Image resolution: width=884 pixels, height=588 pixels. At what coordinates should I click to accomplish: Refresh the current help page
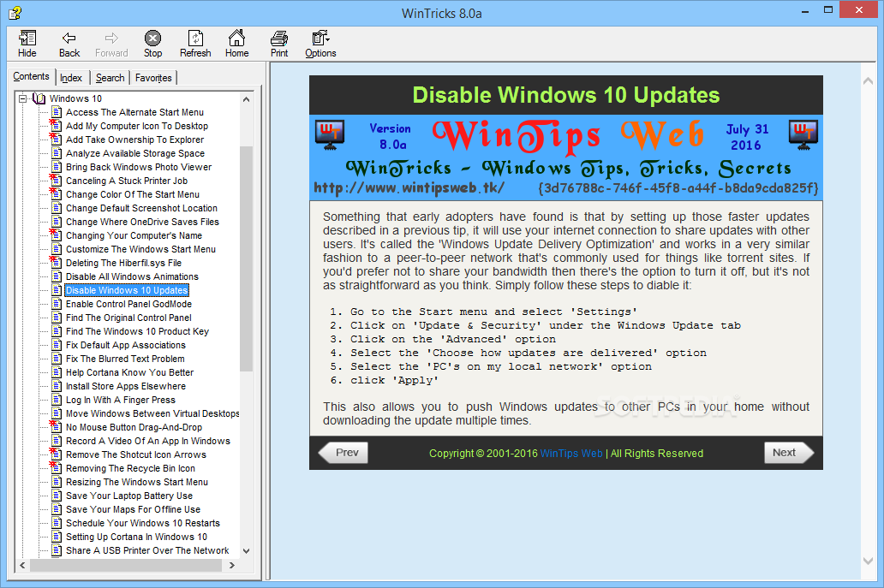click(x=195, y=44)
